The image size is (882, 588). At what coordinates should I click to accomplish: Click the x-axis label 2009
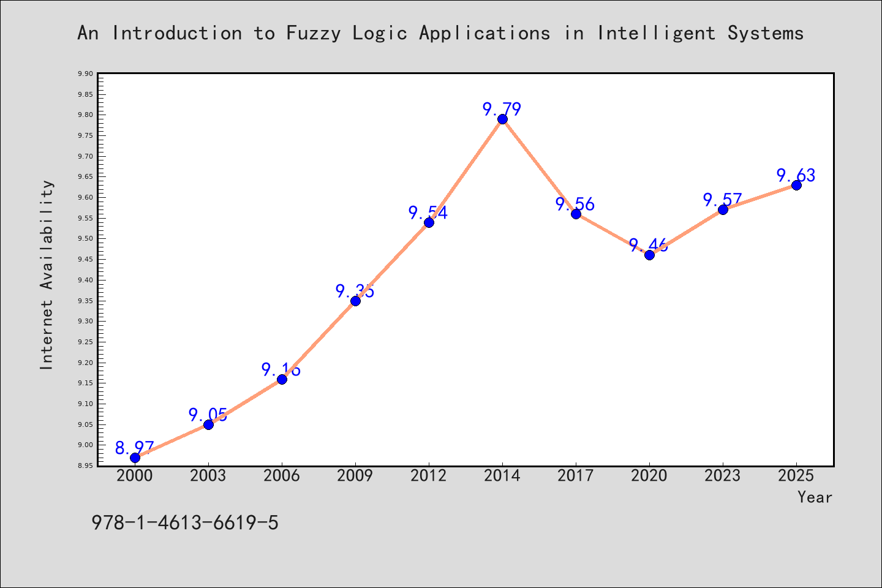click(355, 476)
